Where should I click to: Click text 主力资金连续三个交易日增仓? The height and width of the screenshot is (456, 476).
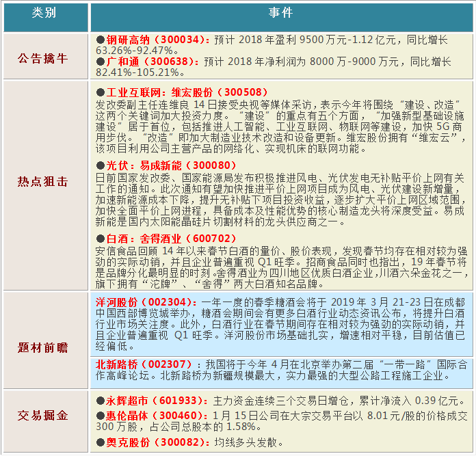[281, 401]
